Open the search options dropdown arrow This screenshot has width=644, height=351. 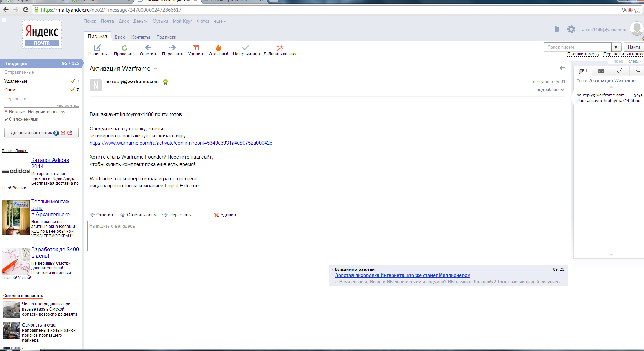616,47
